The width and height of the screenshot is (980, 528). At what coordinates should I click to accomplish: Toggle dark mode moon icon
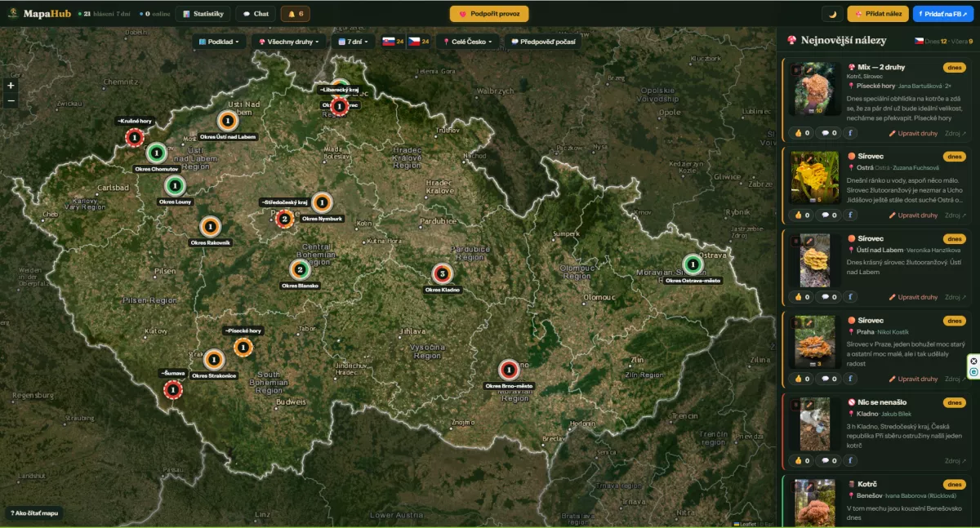[x=832, y=14]
